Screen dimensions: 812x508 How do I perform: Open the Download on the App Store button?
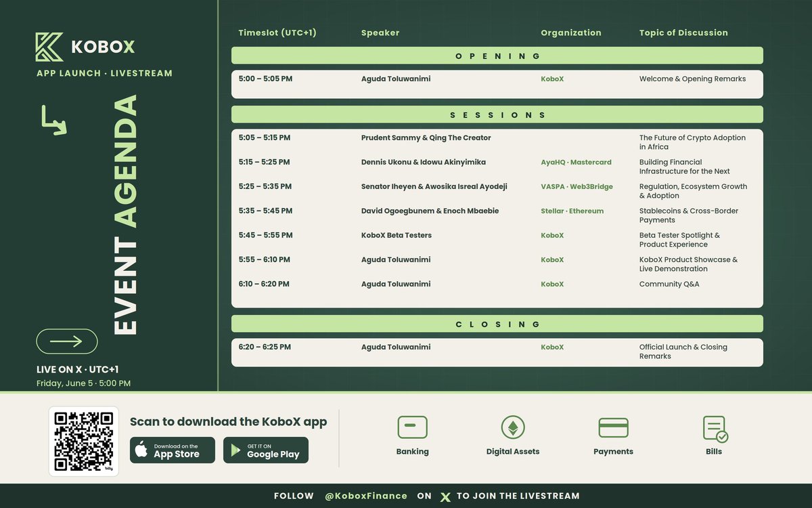coord(173,450)
